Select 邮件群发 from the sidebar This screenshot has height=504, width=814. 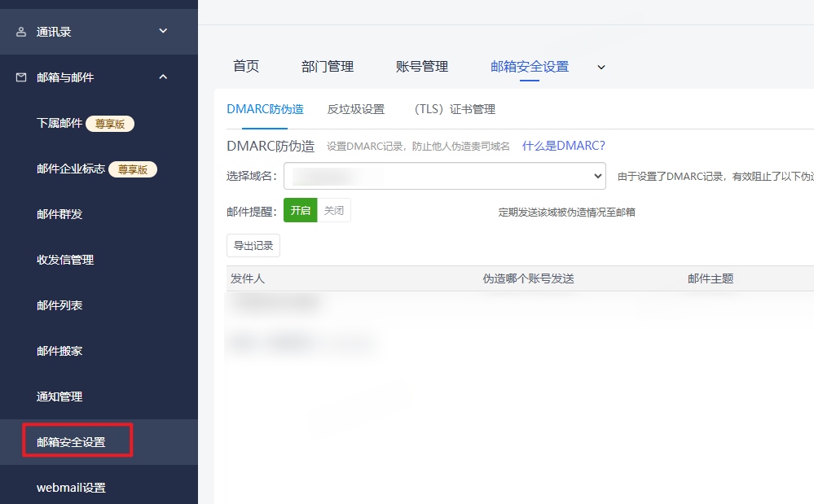point(59,215)
